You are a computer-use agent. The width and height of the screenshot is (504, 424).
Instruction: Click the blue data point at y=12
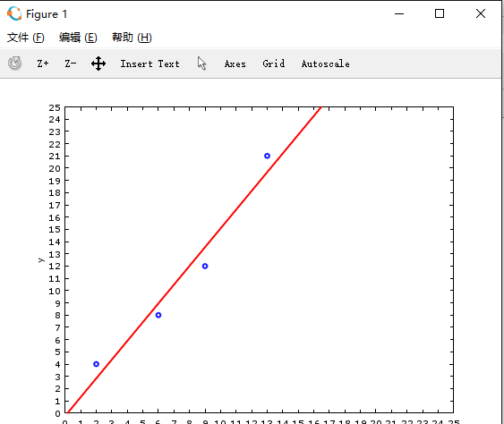(205, 266)
